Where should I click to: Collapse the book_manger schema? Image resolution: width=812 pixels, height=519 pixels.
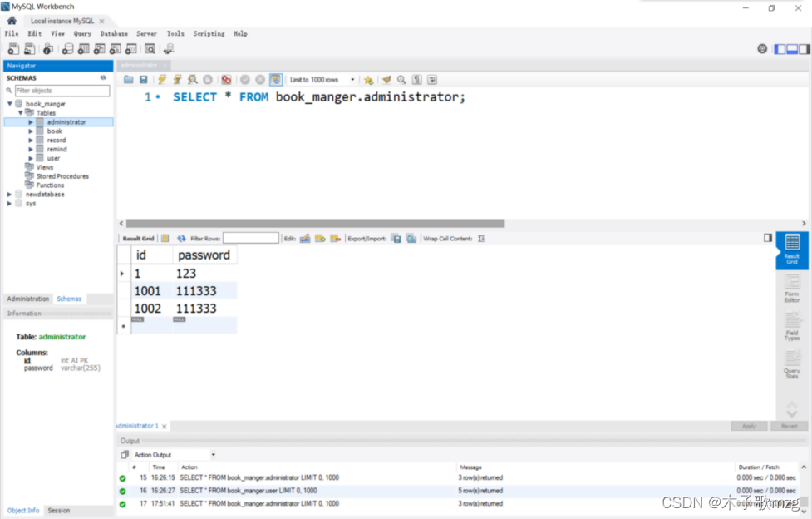point(9,104)
